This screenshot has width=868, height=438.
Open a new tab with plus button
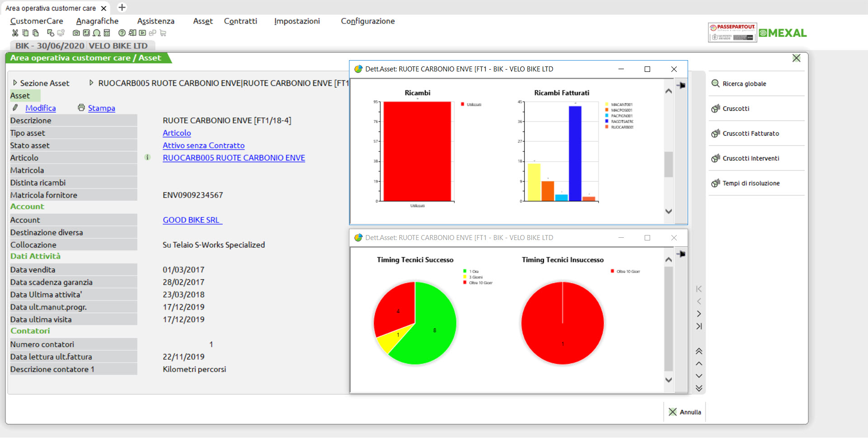(122, 8)
